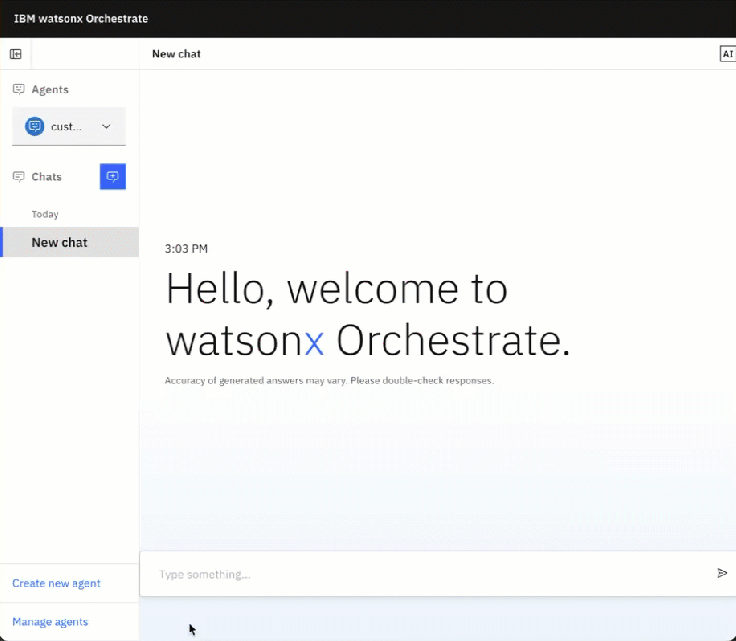Click the Agents section chat icon
The width and height of the screenshot is (736, 641).
[18, 89]
